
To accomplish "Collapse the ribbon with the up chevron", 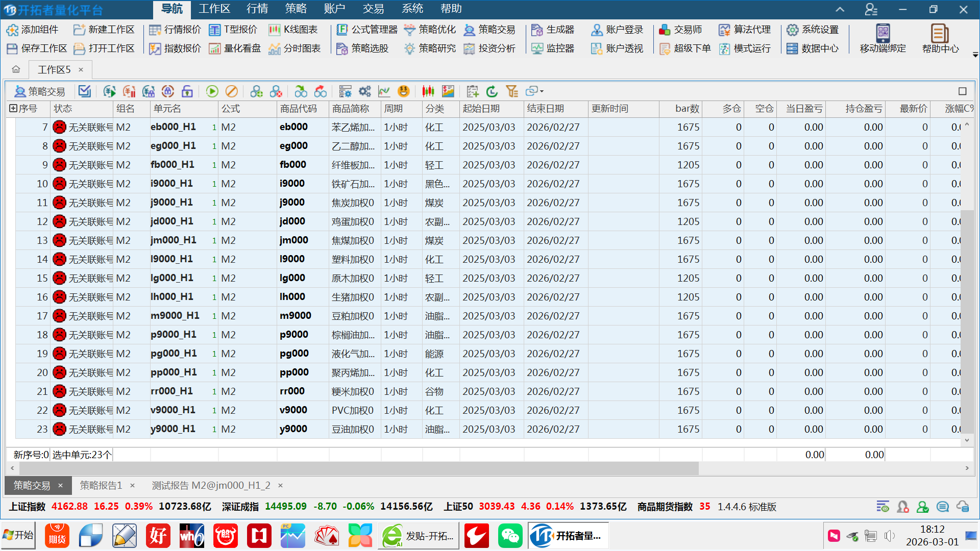I will (840, 9).
